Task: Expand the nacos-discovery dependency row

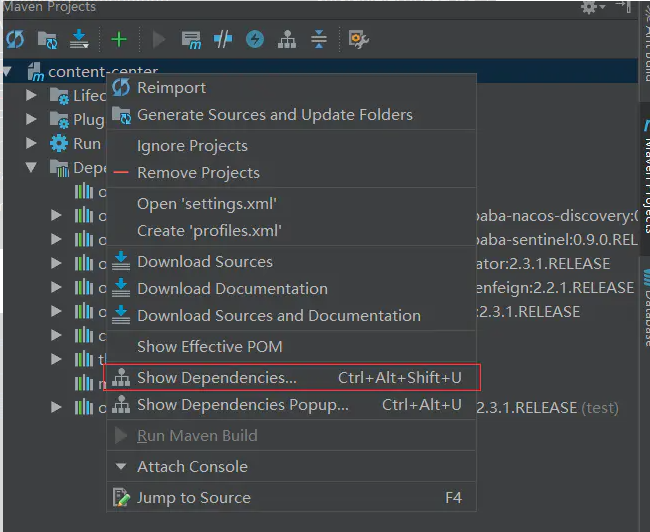Action: pos(56,215)
